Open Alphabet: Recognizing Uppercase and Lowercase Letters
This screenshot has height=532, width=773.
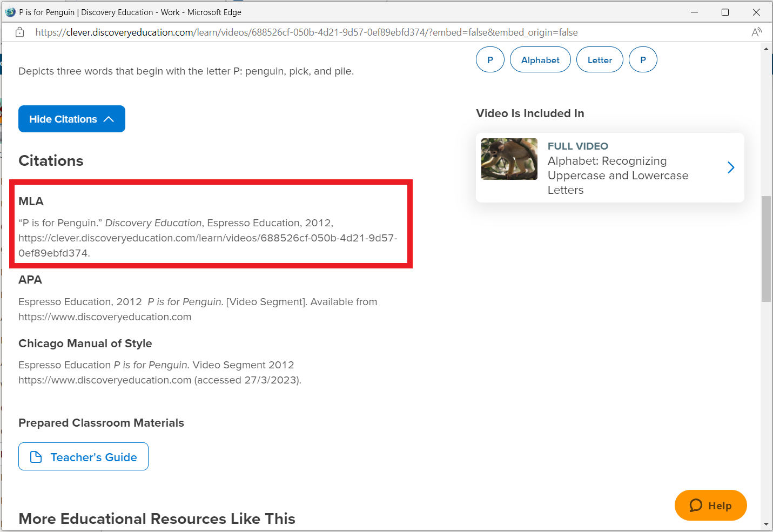[x=618, y=176]
